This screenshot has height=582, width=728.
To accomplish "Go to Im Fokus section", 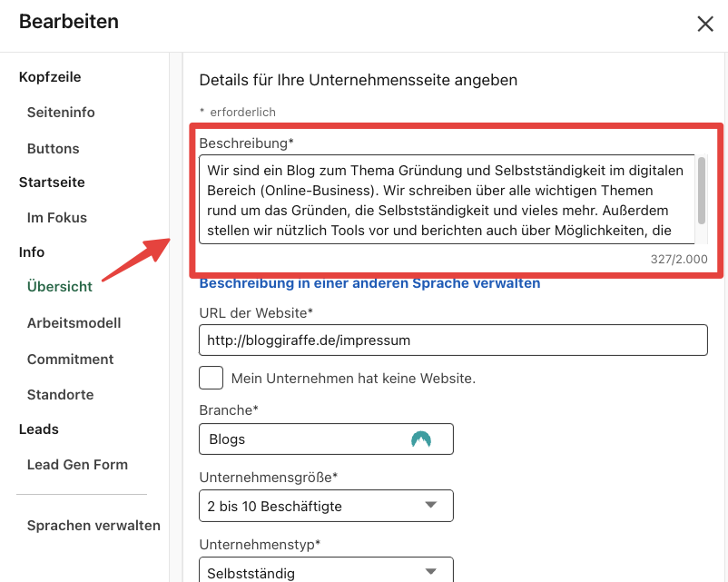I will pyautogui.click(x=57, y=218).
